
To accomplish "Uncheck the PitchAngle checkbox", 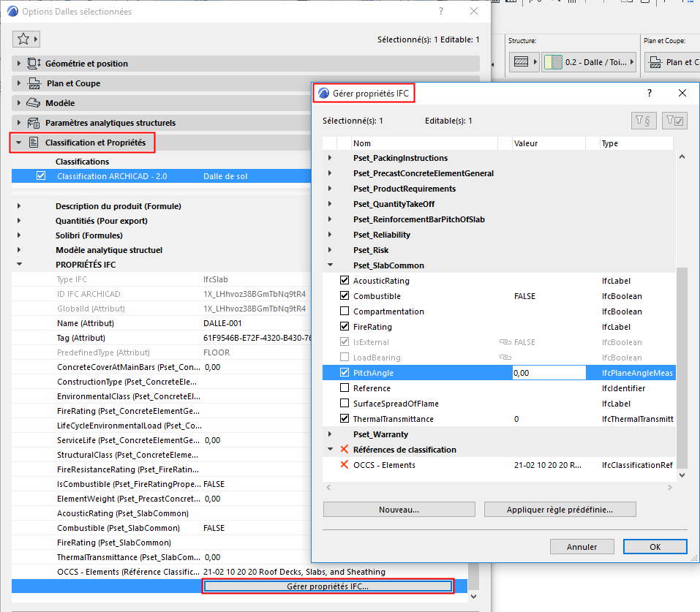I will coord(345,372).
